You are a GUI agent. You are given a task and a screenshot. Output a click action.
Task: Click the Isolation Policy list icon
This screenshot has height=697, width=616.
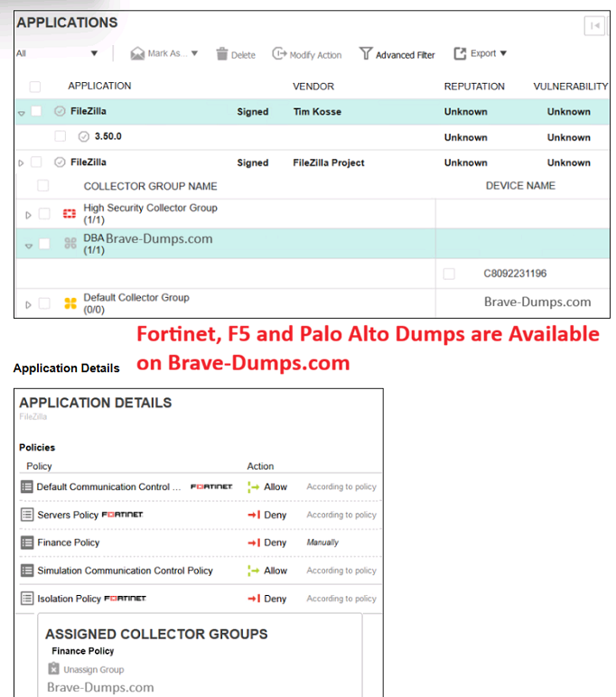tap(26, 599)
